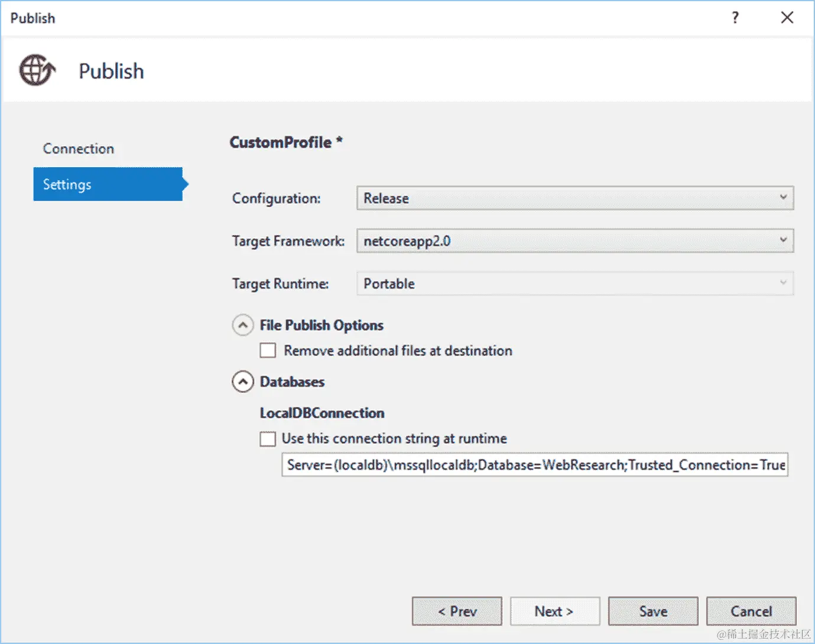The width and height of the screenshot is (815, 644).
Task: Click the Save button
Action: click(x=653, y=612)
